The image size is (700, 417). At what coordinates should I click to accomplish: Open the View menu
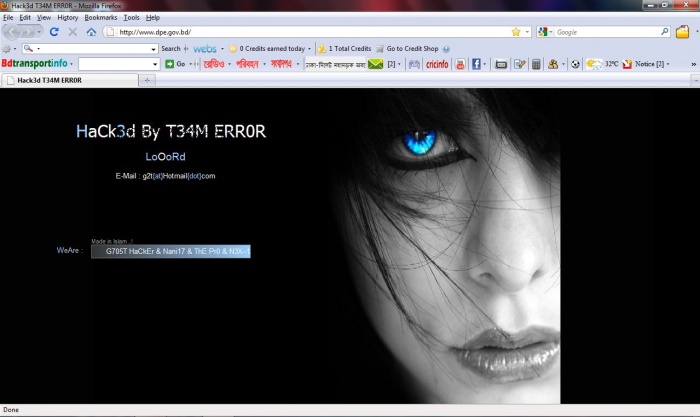coord(44,17)
